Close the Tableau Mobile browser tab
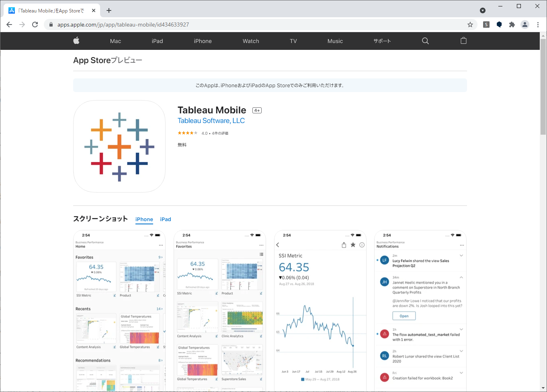547x392 pixels. coord(94,10)
